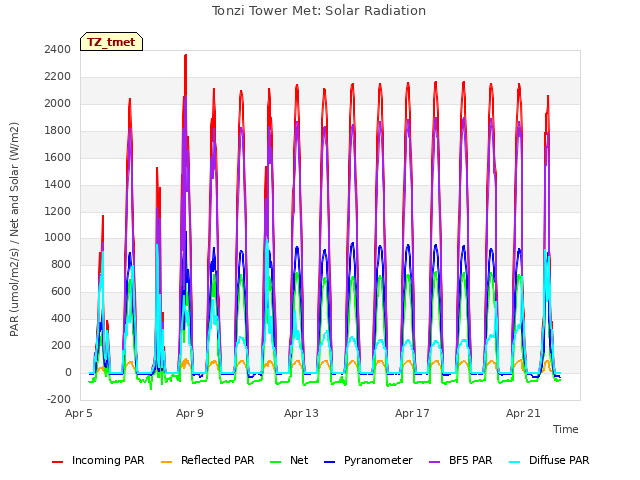
Task: Click the Apr 21 x-axis tick label
Action: click(523, 413)
